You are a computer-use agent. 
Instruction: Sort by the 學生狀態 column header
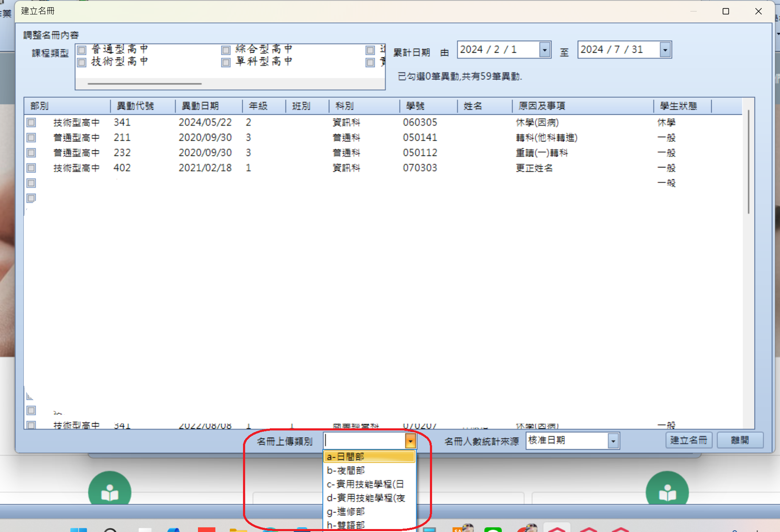(x=683, y=106)
